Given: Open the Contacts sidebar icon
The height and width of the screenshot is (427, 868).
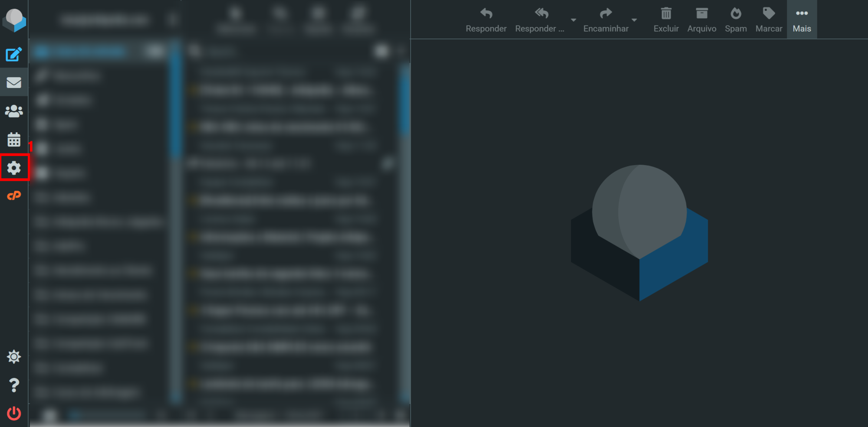Looking at the screenshot, I should [14, 111].
